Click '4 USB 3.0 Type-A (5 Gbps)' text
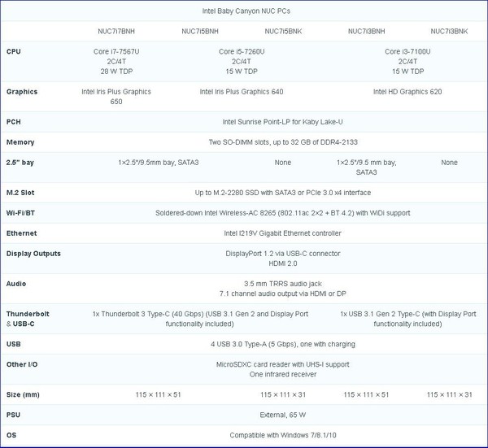This screenshot has height=448, width=488. click(254, 344)
